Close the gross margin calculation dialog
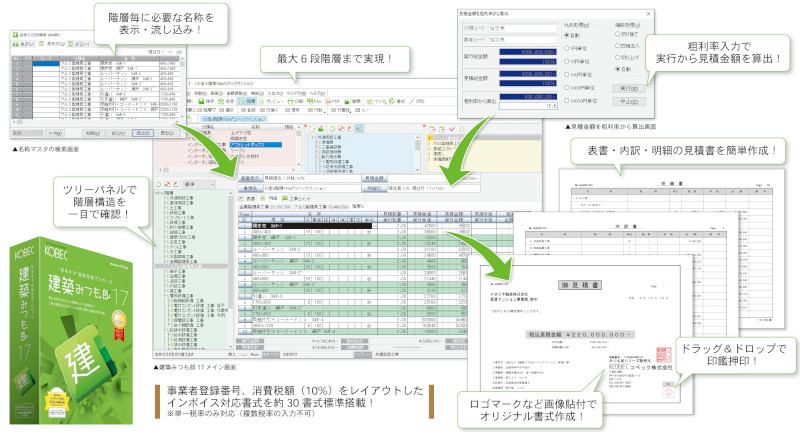Screen dimensions: 800x432 [x=648, y=14]
